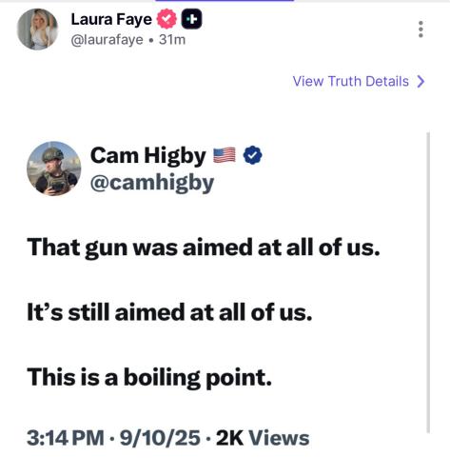
Task: Click the dark plus badge icon
Action: (191, 19)
